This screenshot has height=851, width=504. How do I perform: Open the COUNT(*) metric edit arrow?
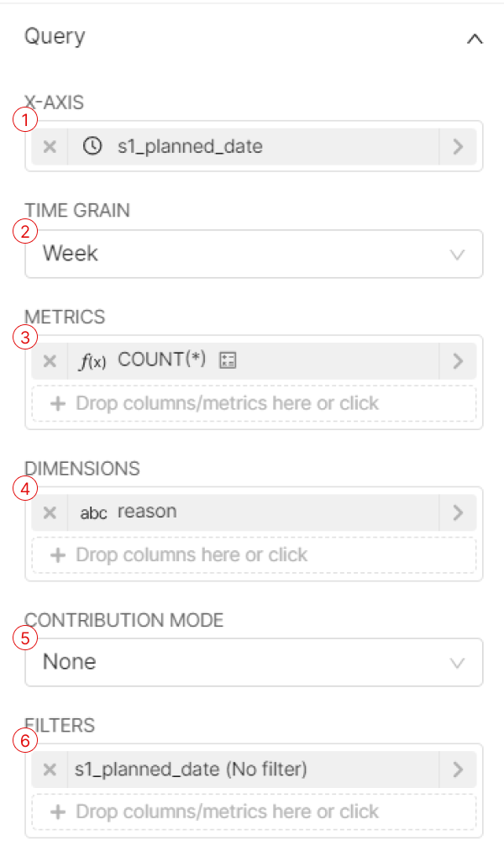(458, 361)
